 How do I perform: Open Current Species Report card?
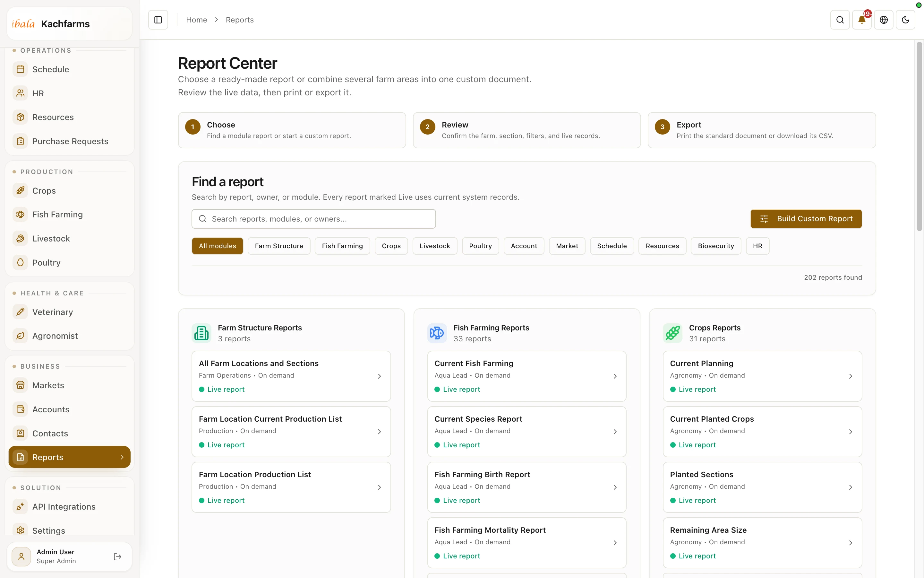[526, 432]
